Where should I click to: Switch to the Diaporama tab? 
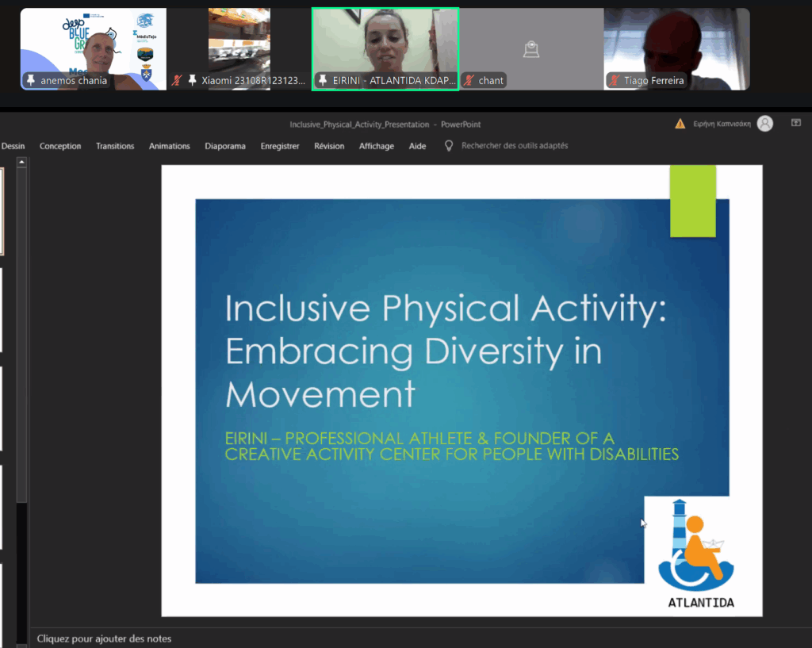coord(225,146)
